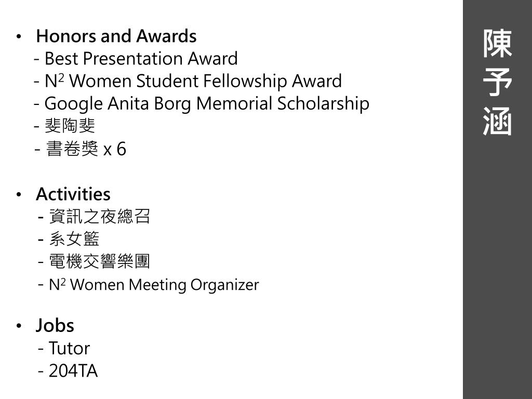Select Google Anita Borg Memorial Scholarship line
This screenshot has height=399, width=532.
(x=202, y=104)
